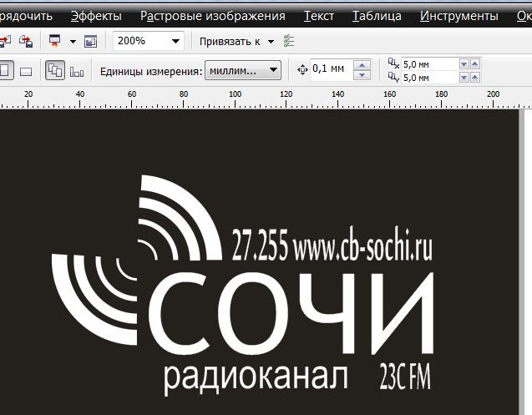
Task: Open the 'Инструменты' menu
Action: click(x=459, y=16)
